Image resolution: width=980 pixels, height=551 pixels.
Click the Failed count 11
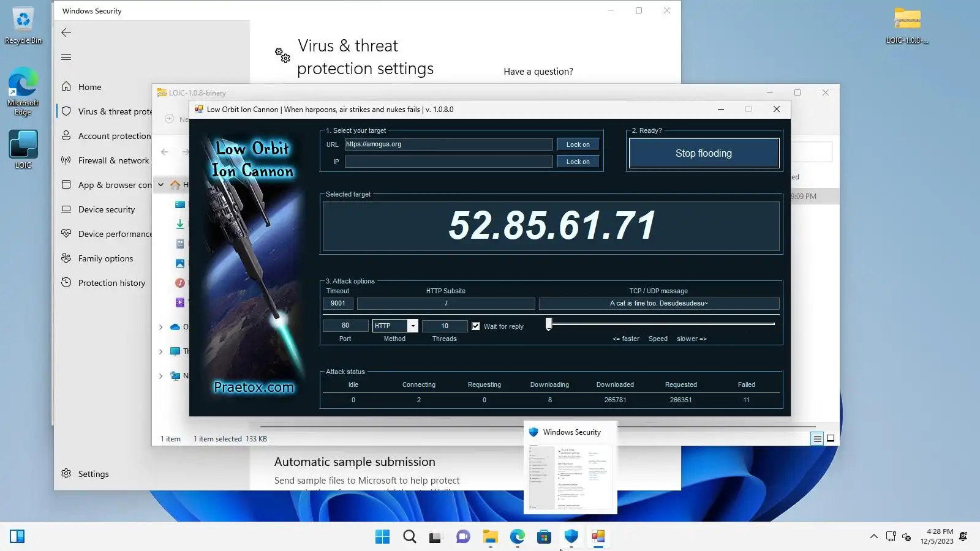point(746,400)
